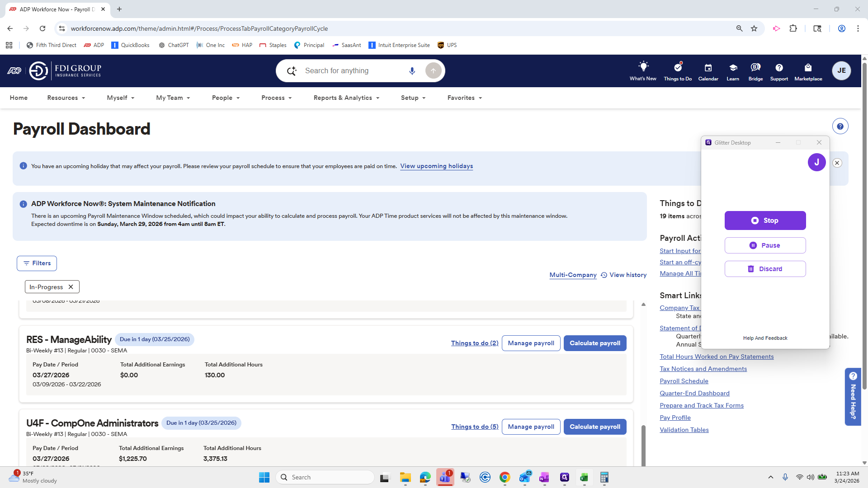Expand the Process menu dropdown
The height and width of the screenshot is (488, 868).
click(x=276, y=98)
